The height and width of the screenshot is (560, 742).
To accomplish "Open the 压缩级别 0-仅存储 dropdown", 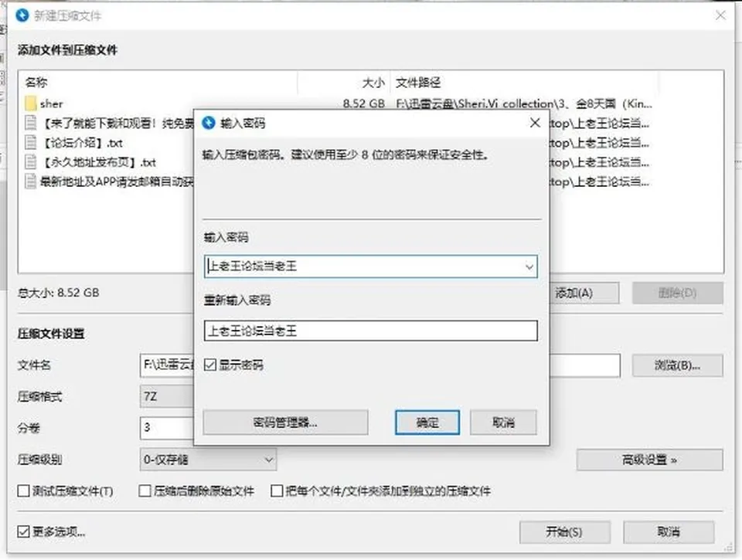I will [x=208, y=460].
